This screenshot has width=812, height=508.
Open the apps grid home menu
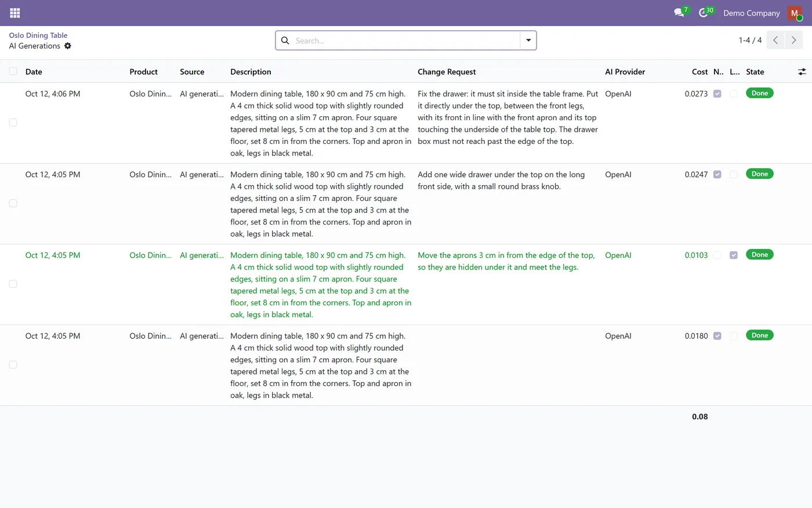tap(15, 13)
